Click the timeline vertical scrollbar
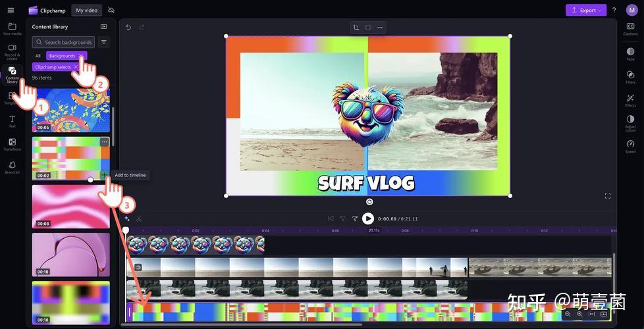The height and width of the screenshot is (329, 644). point(614,283)
